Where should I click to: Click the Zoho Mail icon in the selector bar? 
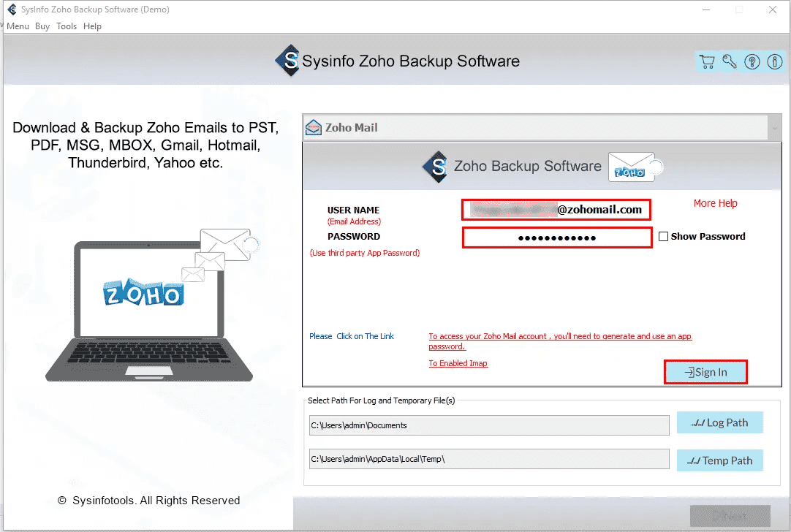click(313, 126)
